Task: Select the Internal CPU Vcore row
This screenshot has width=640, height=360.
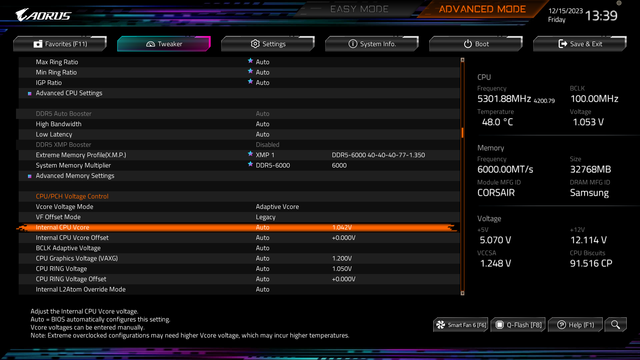Action: (239, 227)
